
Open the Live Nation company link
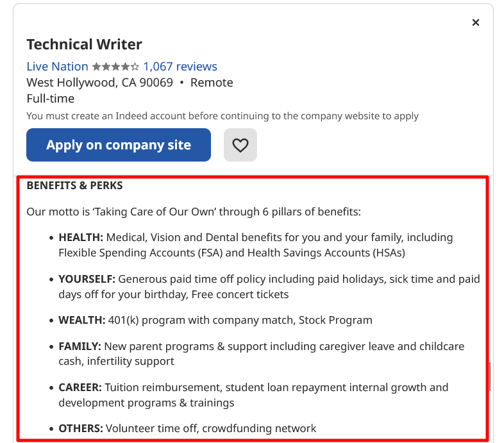tap(57, 67)
